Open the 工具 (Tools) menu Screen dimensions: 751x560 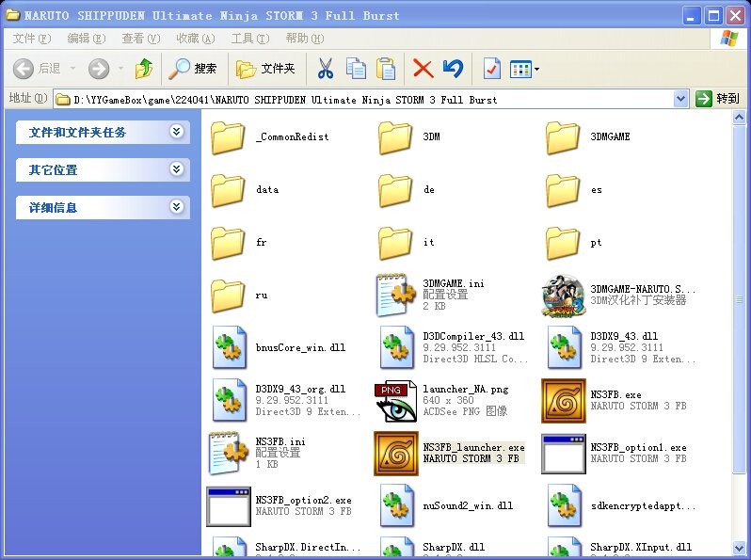(x=248, y=39)
